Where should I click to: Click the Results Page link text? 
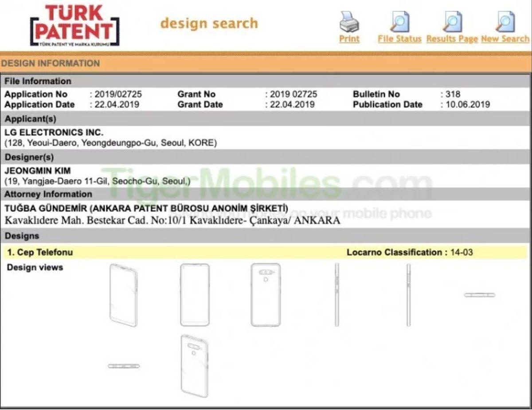pos(452,39)
